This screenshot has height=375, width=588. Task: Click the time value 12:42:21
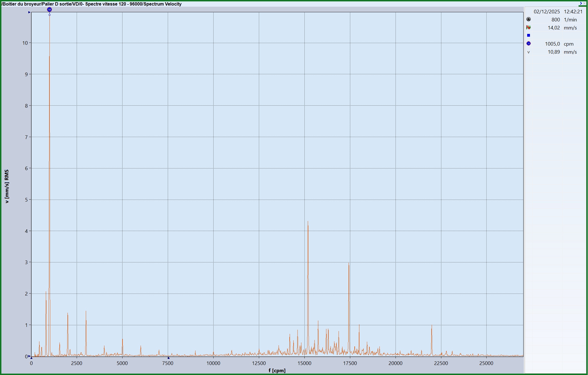[x=573, y=12]
